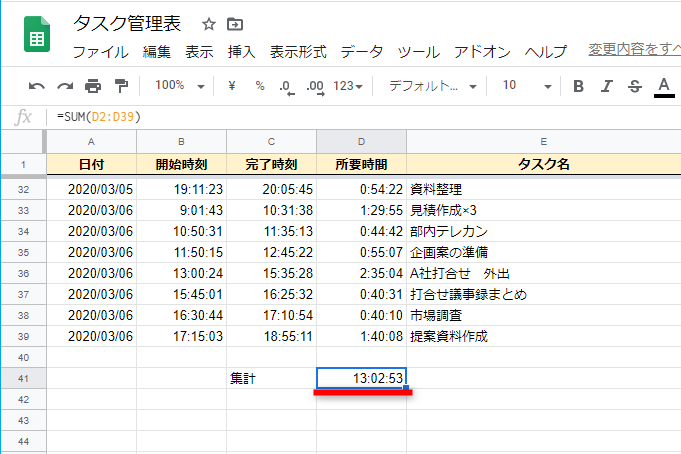Select the start time 17:15:03

pyautogui.click(x=182, y=336)
